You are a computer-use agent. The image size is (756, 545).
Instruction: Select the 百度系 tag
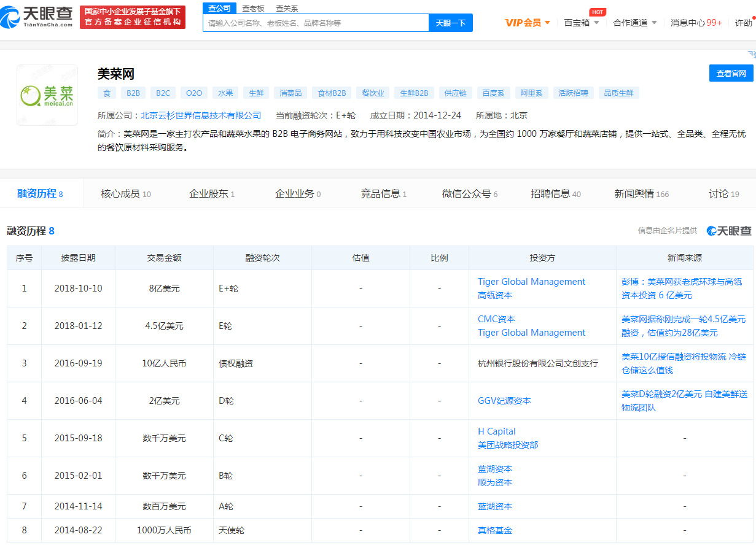point(493,93)
